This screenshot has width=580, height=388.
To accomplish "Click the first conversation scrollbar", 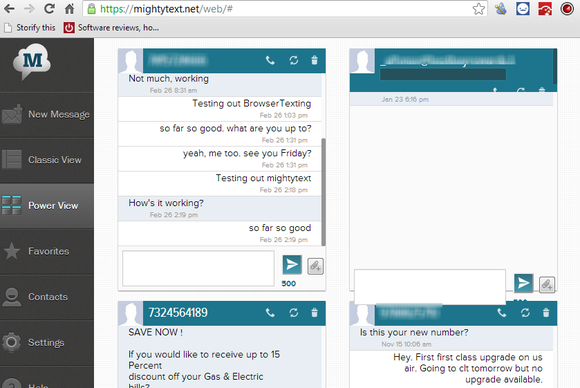I will (x=323, y=192).
